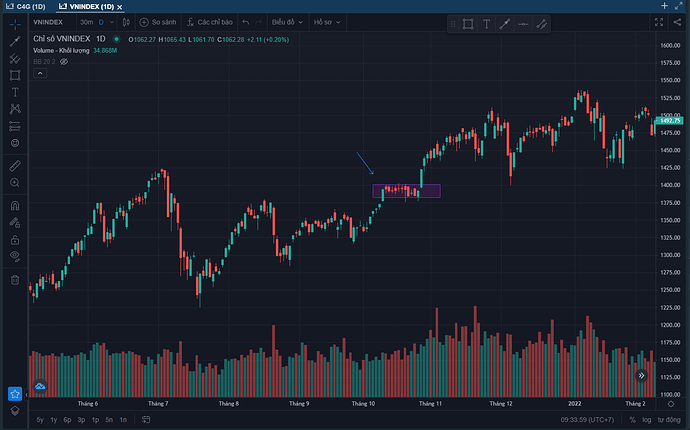Open the emoji icons tool
This screenshot has height=430, width=690.
click(x=14, y=143)
